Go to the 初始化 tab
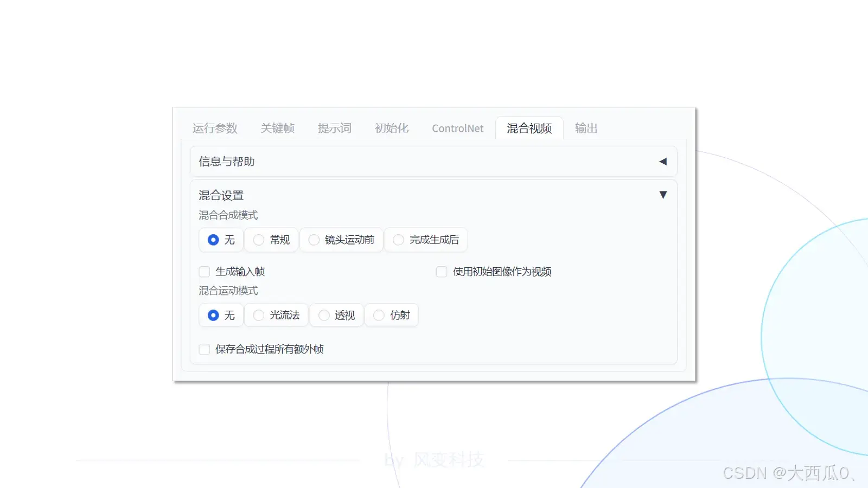Viewport: 868px width, 488px height. (x=391, y=129)
